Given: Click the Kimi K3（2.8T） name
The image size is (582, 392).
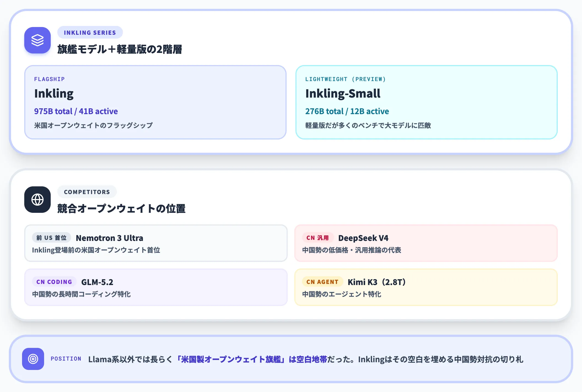Looking at the screenshot, I should coord(377,282).
